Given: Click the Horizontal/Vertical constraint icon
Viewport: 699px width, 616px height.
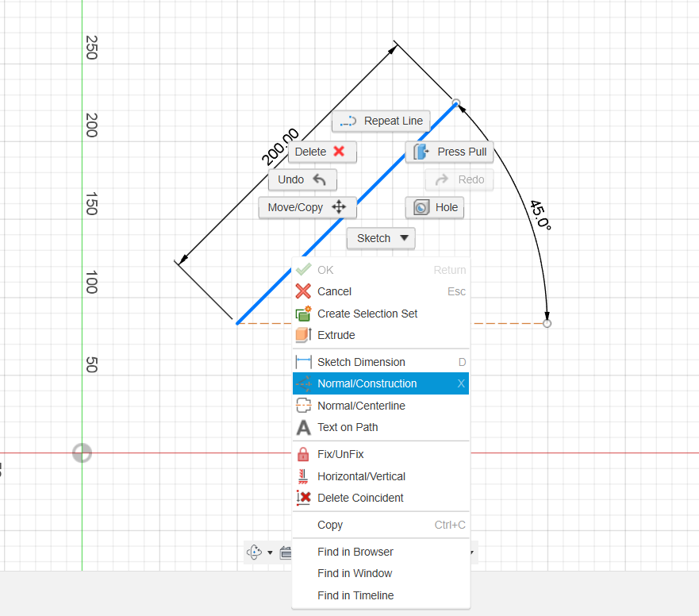Looking at the screenshot, I should click(303, 476).
